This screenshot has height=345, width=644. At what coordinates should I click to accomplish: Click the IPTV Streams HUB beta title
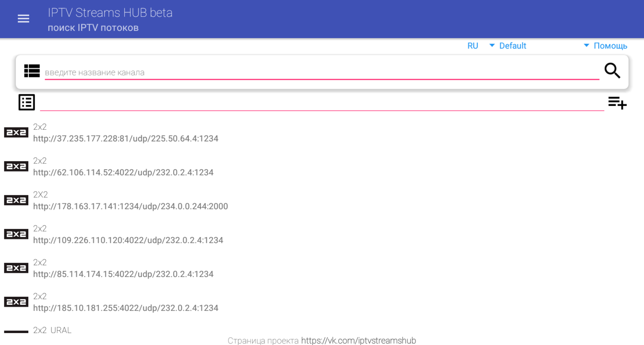tap(110, 13)
